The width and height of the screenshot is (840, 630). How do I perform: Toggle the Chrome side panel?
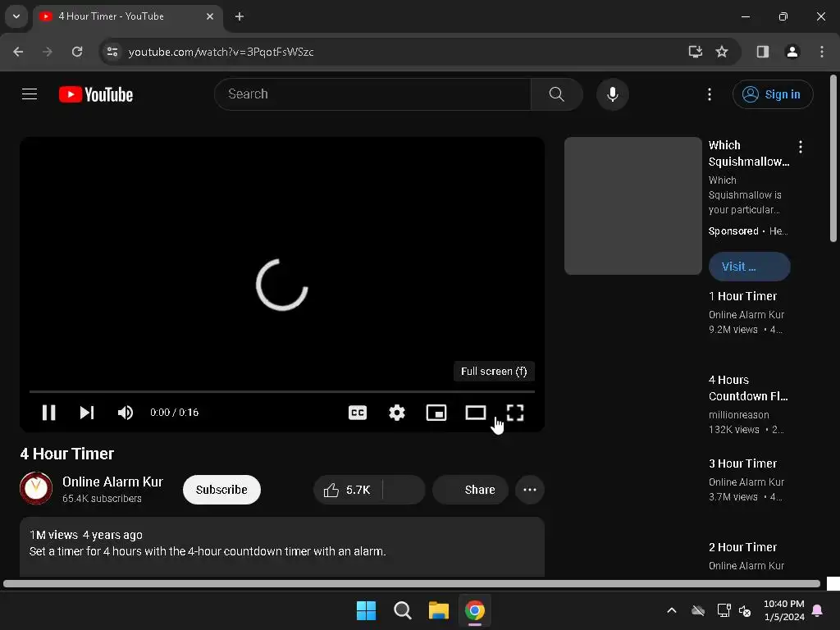tap(763, 52)
